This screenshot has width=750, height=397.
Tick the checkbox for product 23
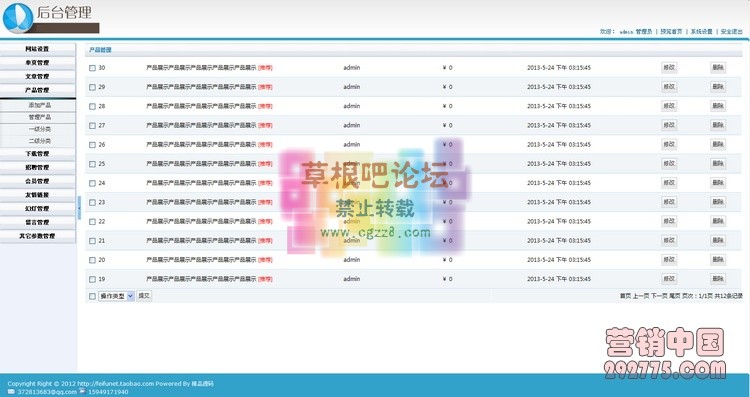pyautogui.click(x=92, y=202)
